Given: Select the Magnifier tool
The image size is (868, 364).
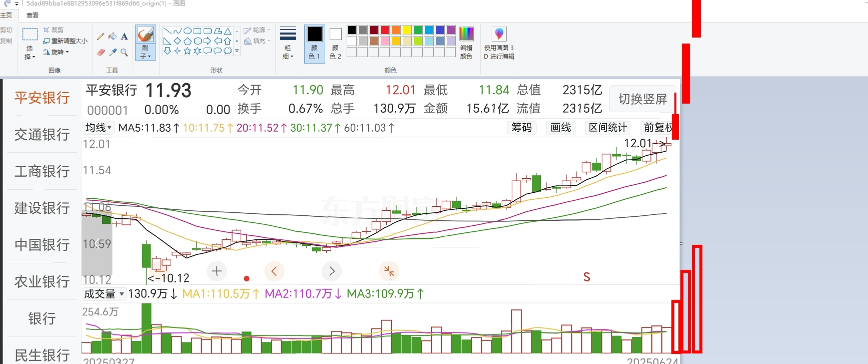Looking at the screenshot, I should pos(124,52).
